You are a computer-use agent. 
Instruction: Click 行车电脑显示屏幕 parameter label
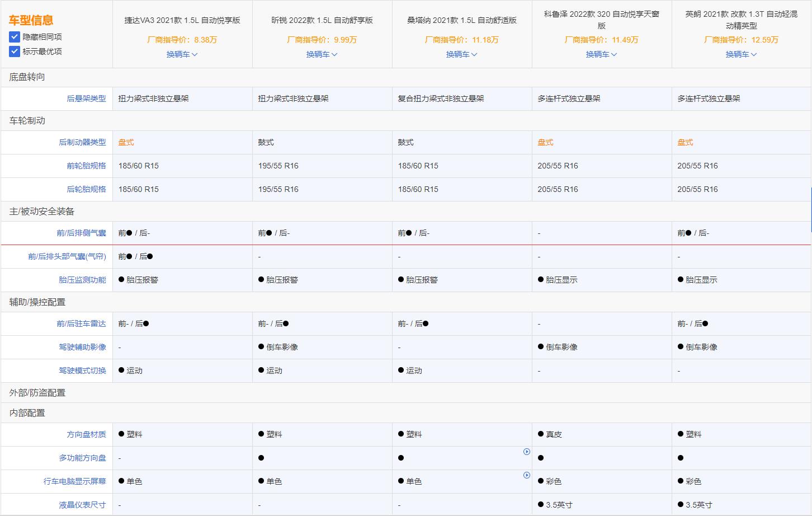coord(74,481)
